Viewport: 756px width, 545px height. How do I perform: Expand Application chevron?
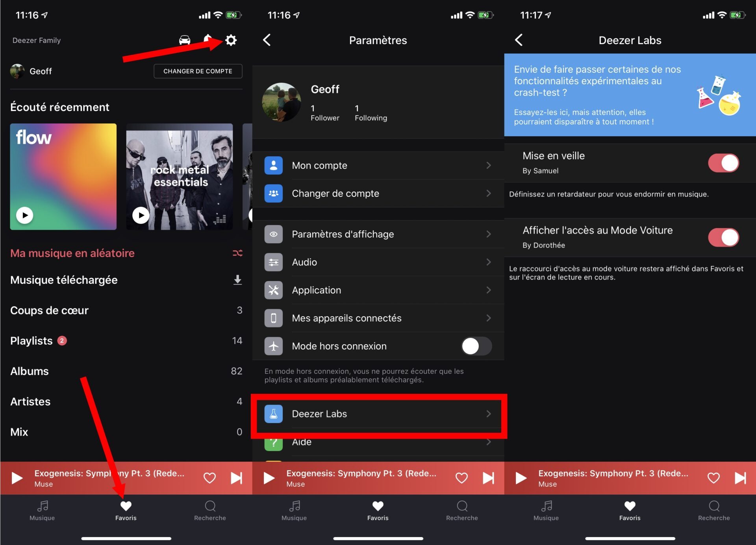click(x=489, y=290)
